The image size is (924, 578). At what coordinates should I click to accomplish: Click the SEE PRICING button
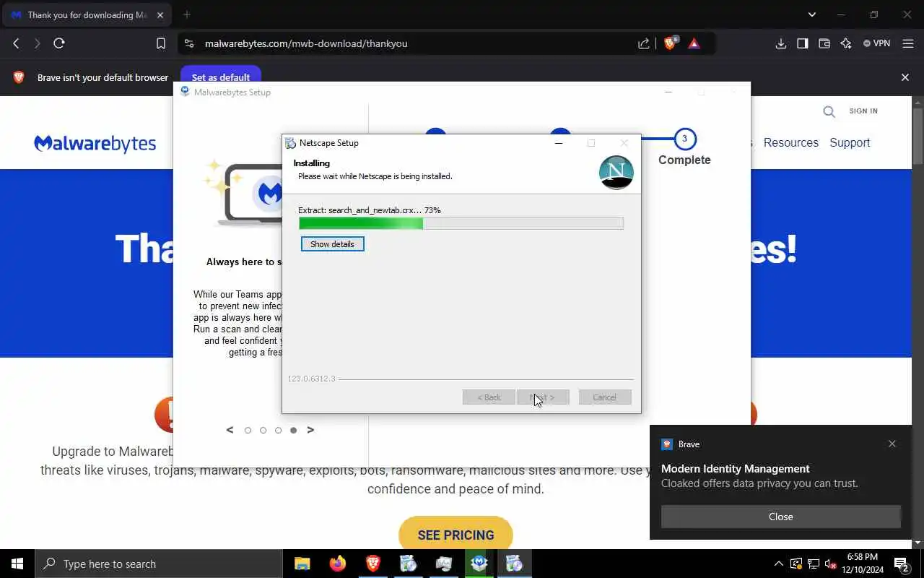coord(456,535)
